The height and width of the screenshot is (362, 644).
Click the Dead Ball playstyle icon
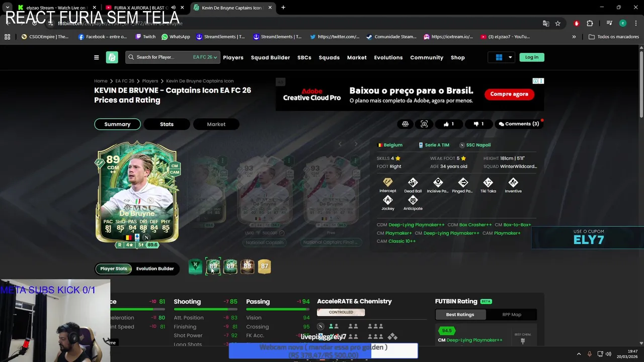[x=413, y=183]
